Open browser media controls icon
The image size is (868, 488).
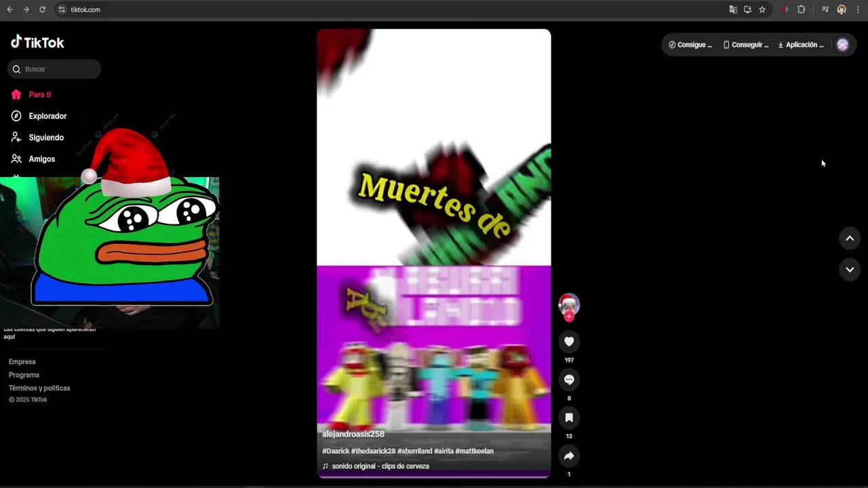825,9
